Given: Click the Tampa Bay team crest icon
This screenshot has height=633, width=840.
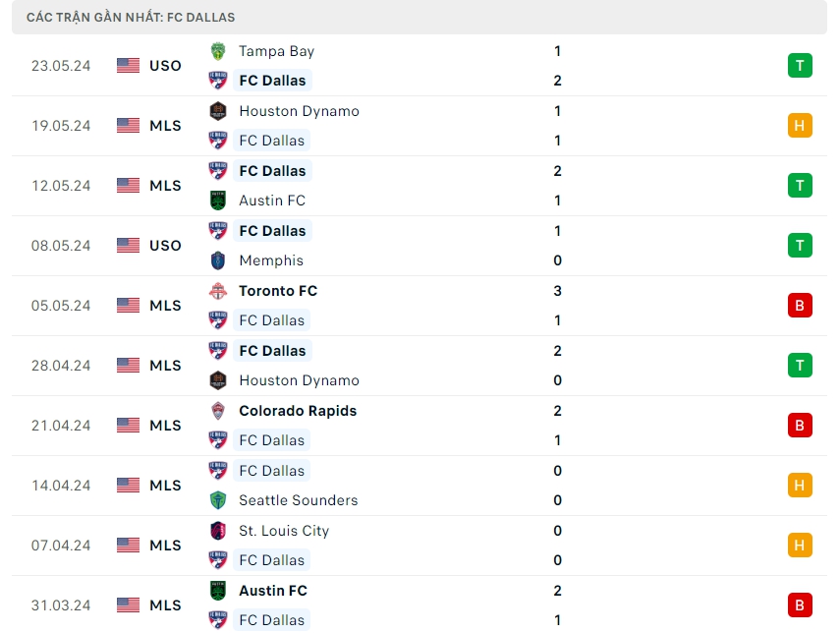Looking at the screenshot, I should coord(218,51).
